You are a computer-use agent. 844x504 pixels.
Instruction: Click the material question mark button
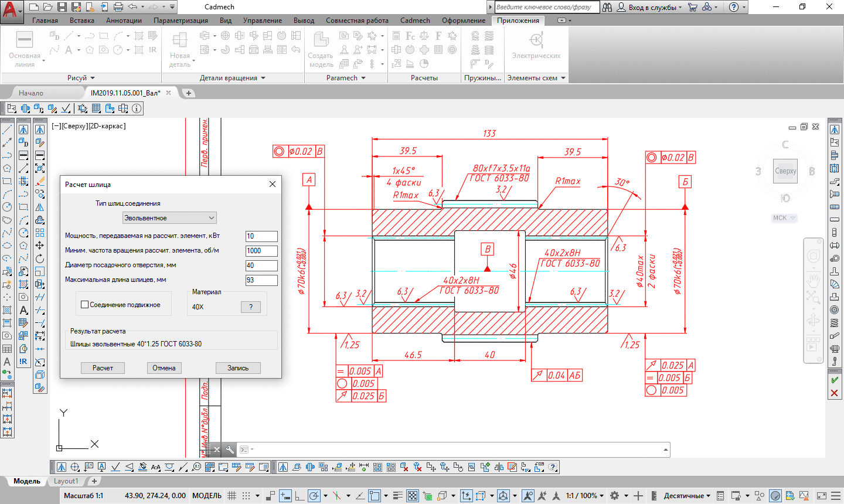pyautogui.click(x=251, y=307)
